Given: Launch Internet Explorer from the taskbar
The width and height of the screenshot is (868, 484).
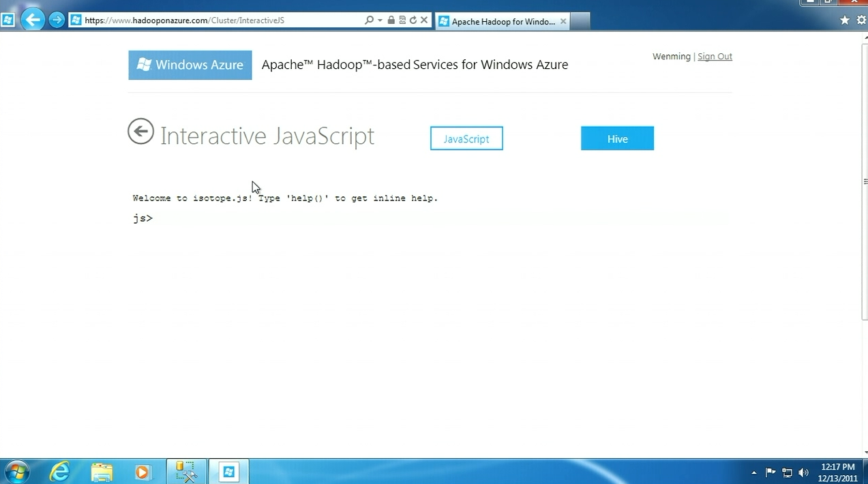Looking at the screenshot, I should (60, 471).
